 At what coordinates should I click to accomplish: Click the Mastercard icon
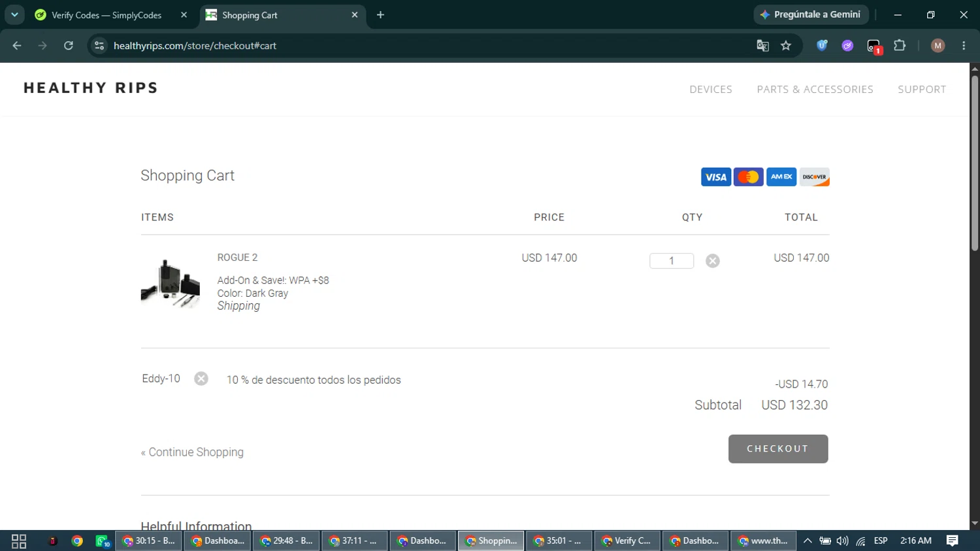[x=749, y=177]
